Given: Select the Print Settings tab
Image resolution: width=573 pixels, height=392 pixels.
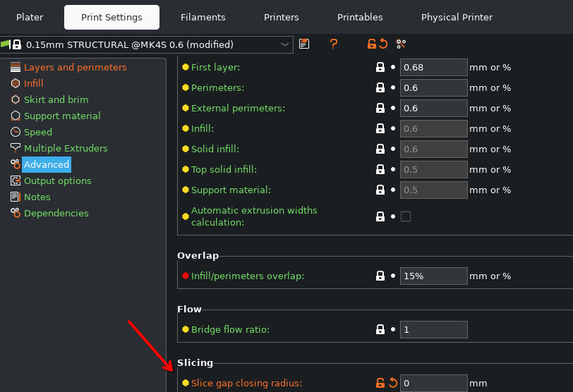Looking at the screenshot, I should 111,17.
